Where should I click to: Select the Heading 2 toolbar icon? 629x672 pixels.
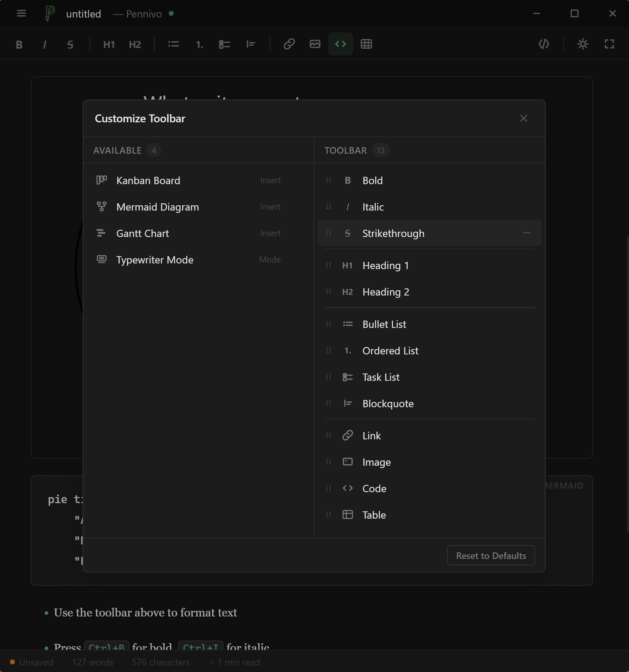point(135,44)
